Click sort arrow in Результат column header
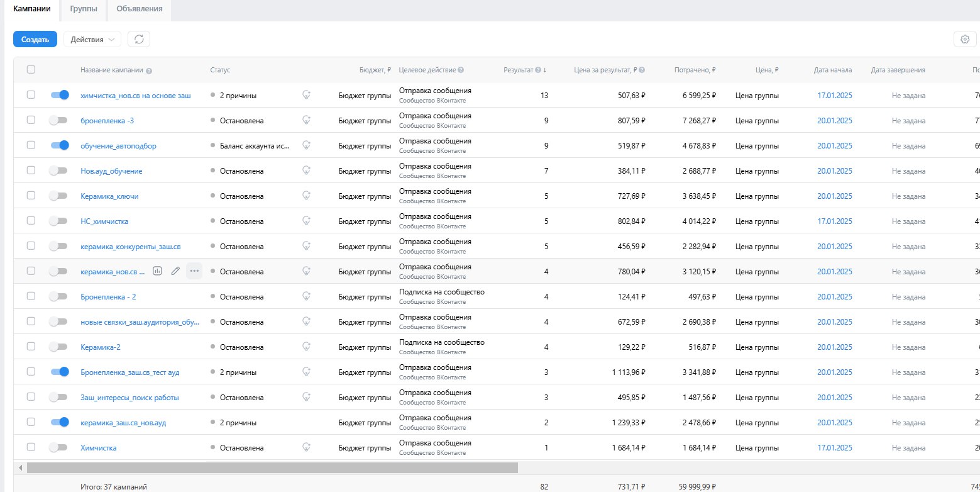 tap(544, 70)
